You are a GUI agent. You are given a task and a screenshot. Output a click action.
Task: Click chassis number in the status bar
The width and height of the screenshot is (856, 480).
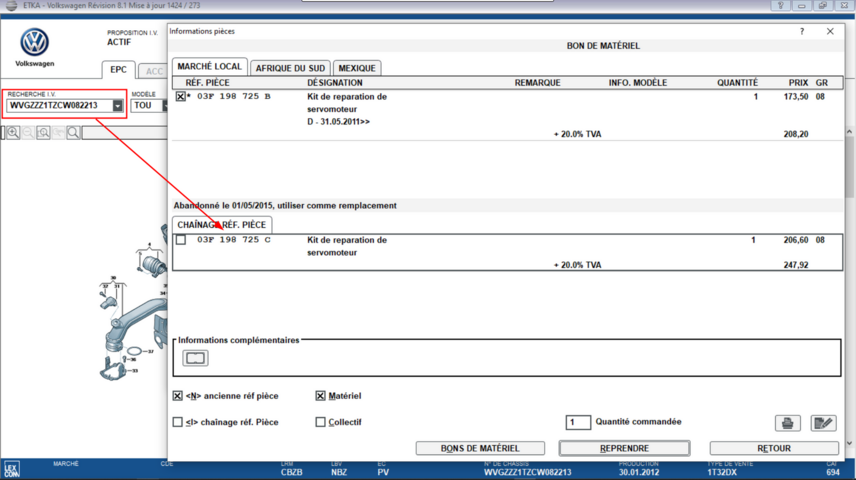click(527, 472)
